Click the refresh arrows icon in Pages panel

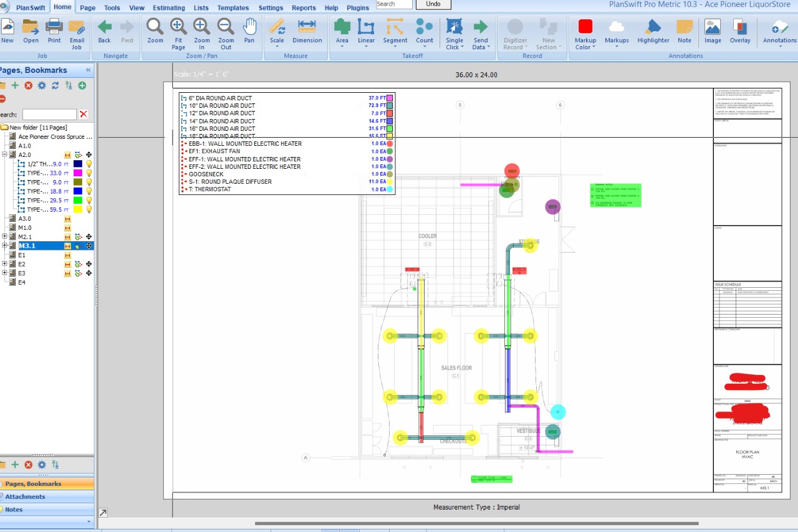(x=55, y=85)
